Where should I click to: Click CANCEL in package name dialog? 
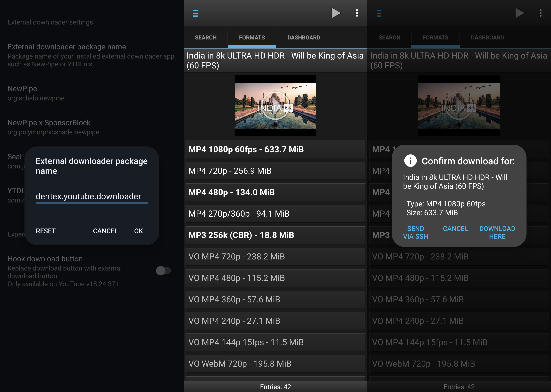tap(105, 231)
